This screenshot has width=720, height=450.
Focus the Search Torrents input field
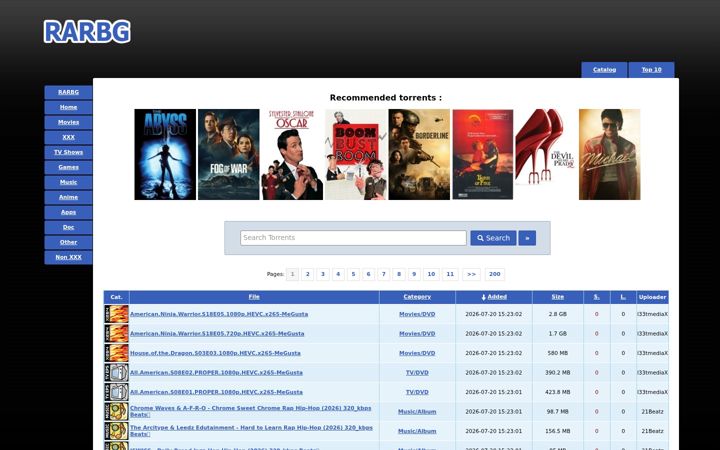tap(353, 238)
